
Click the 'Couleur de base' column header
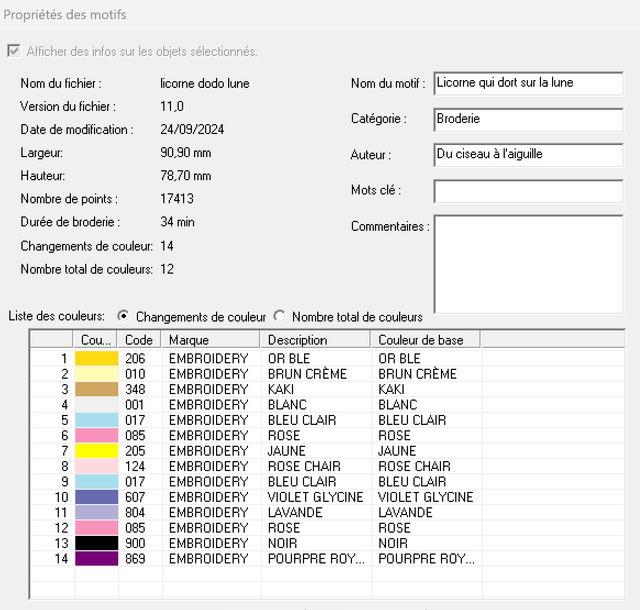click(426, 340)
